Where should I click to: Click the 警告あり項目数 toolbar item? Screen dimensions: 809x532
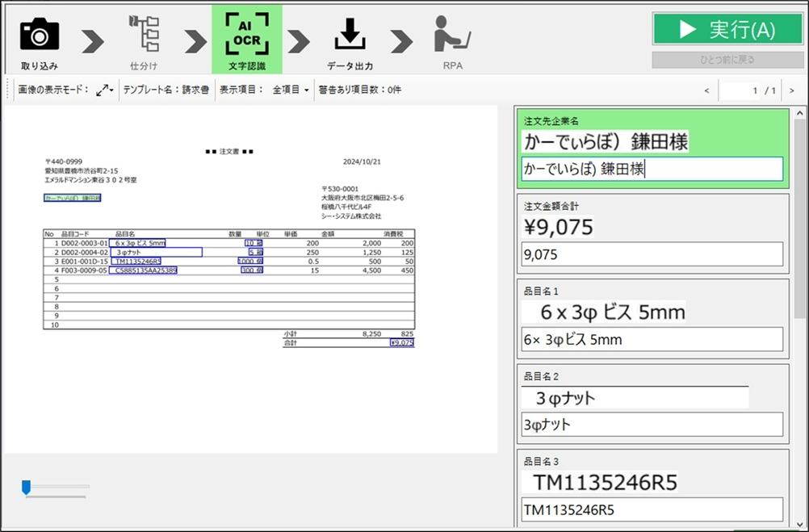359,90
